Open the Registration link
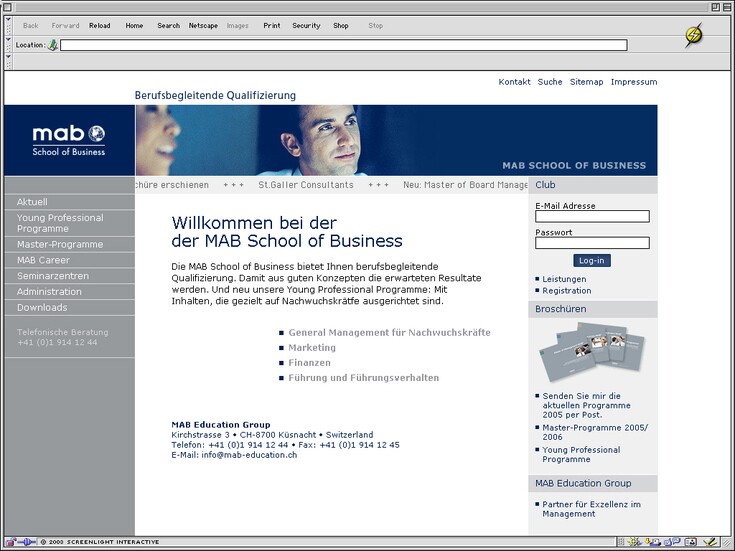The image size is (735, 551). [x=567, y=291]
